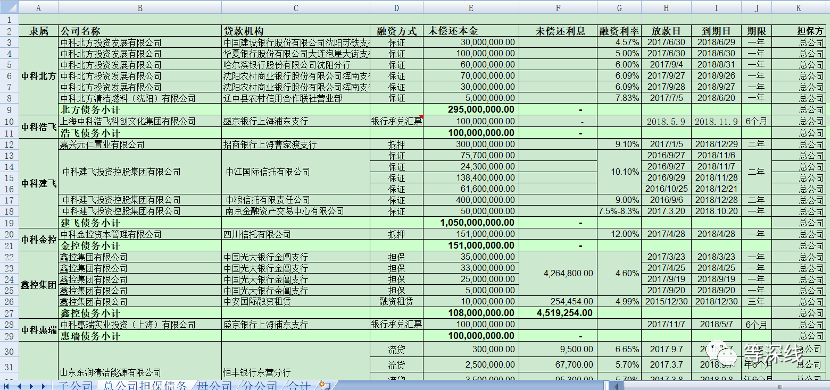Click the 未偿还利息 header cell
830x390 pixels.
tap(557, 31)
